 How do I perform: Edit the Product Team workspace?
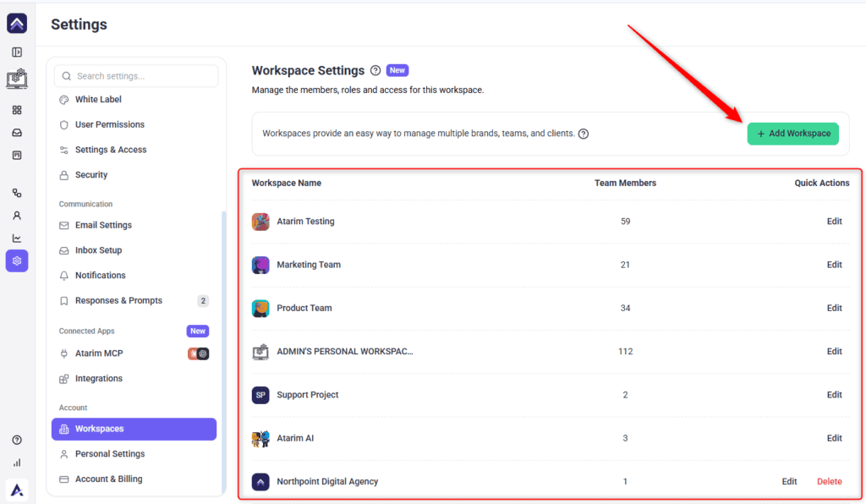coord(834,308)
